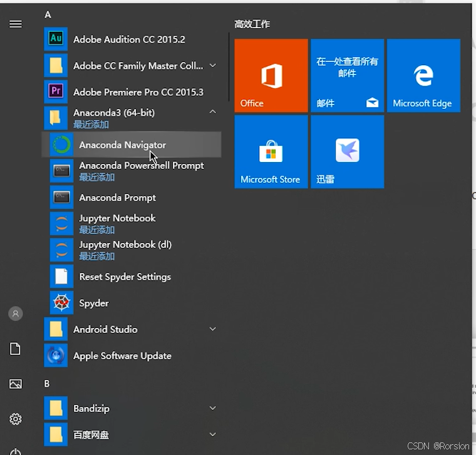Expand the Bandizip chevron
This screenshot has height=455, width=476.
tap(213, 408)
